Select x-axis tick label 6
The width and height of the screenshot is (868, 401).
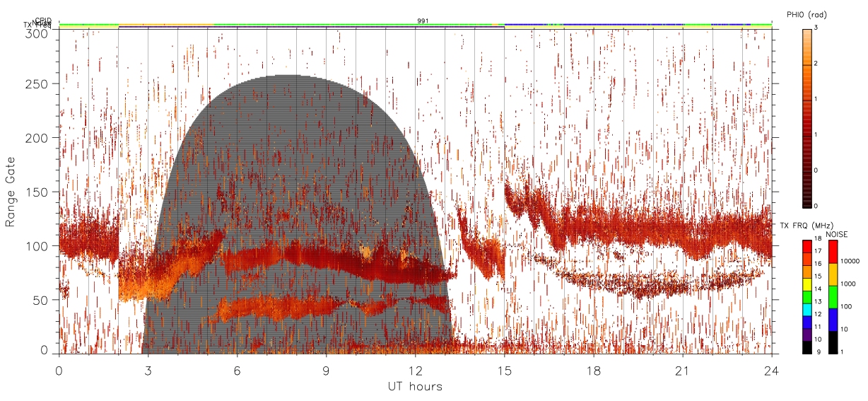237,370
